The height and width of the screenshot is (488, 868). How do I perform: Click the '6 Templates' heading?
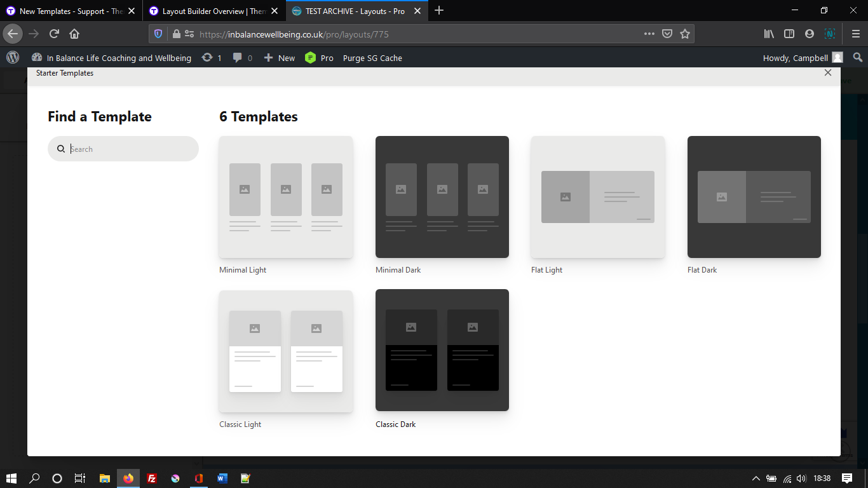259,117
